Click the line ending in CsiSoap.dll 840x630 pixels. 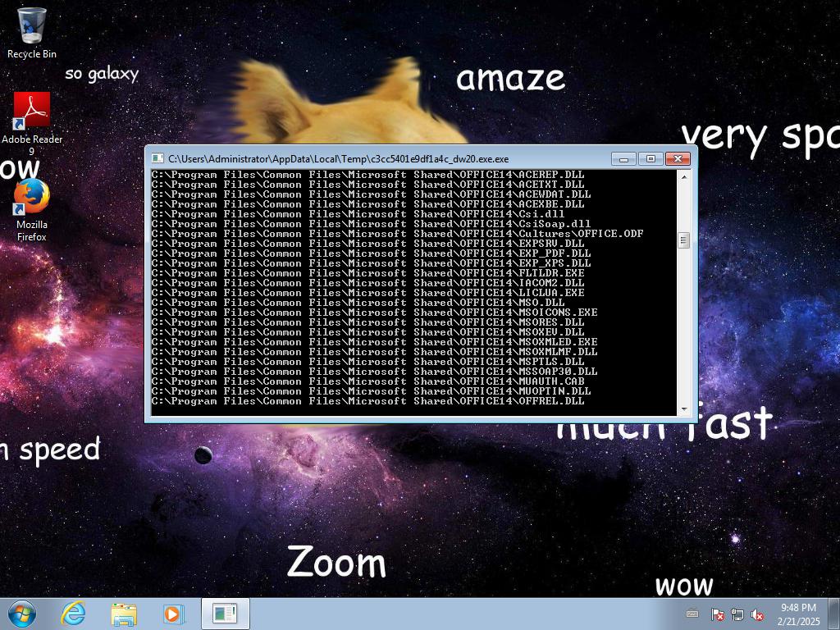[x=371, y=224]
